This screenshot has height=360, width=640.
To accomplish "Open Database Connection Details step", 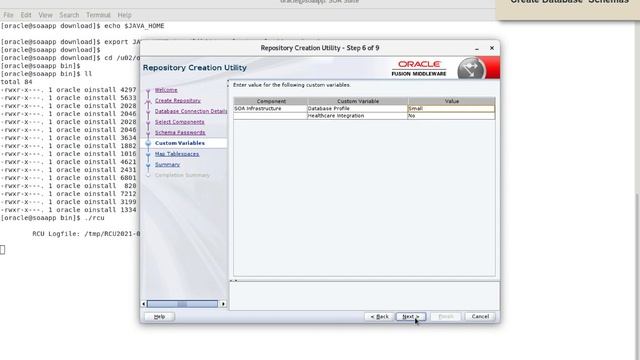I will [191, 111].
